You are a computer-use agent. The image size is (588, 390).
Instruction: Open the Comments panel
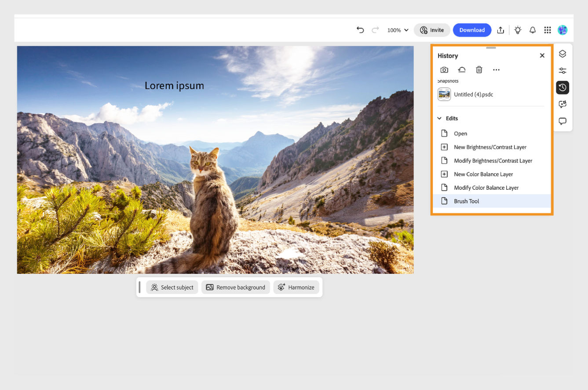[x=562, y=121]
